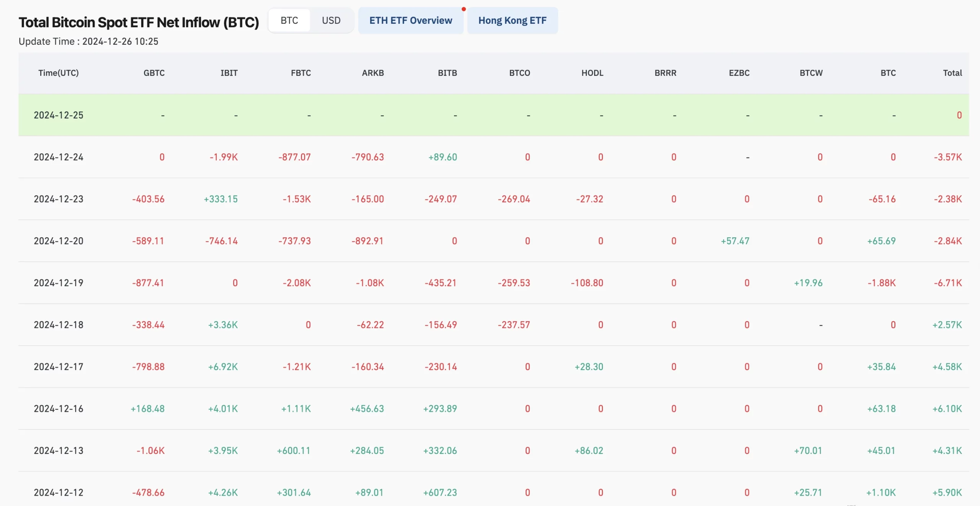Click the BTCW column header
This screenshot has width=980, height=506.
point(811,73)
